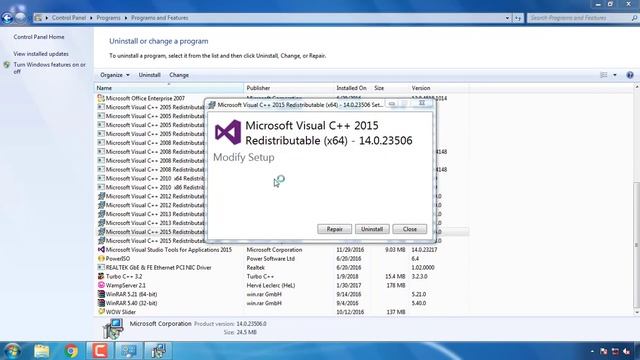Open view options dropdown arrow
This screenshot has width=640, height=360.
[615, 75]
